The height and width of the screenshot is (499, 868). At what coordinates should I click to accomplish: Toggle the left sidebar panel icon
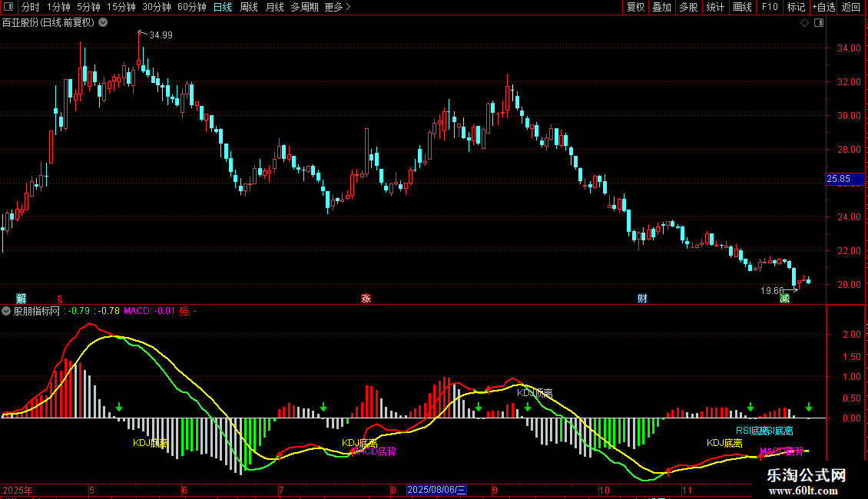click(8, 7)
